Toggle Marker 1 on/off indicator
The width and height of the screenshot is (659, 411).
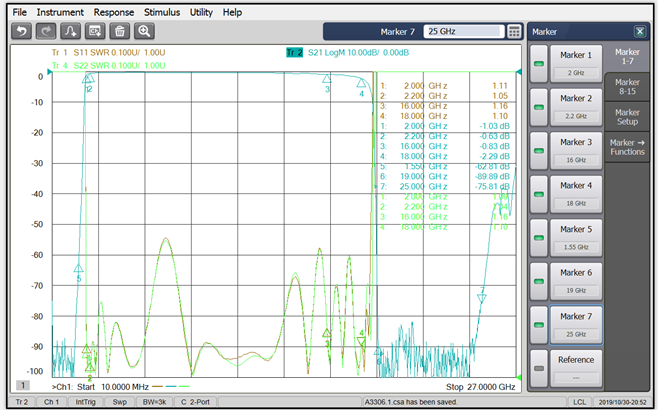(539, 63)
